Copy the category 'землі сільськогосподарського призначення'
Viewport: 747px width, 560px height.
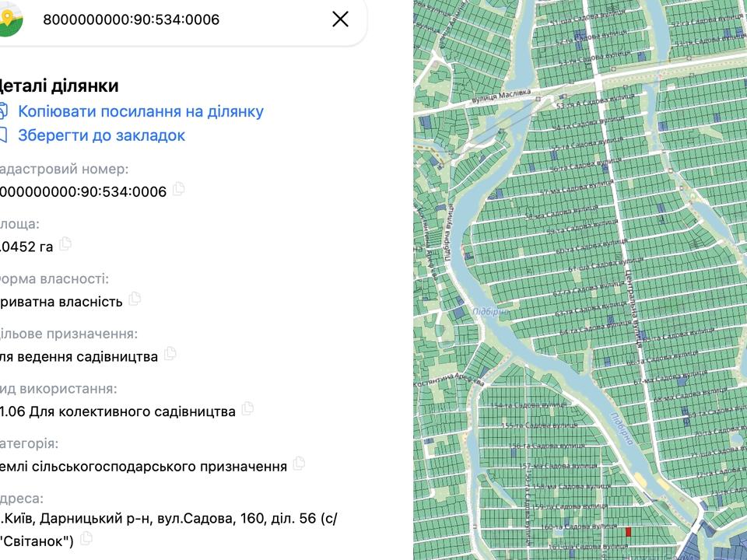[300, 464]
